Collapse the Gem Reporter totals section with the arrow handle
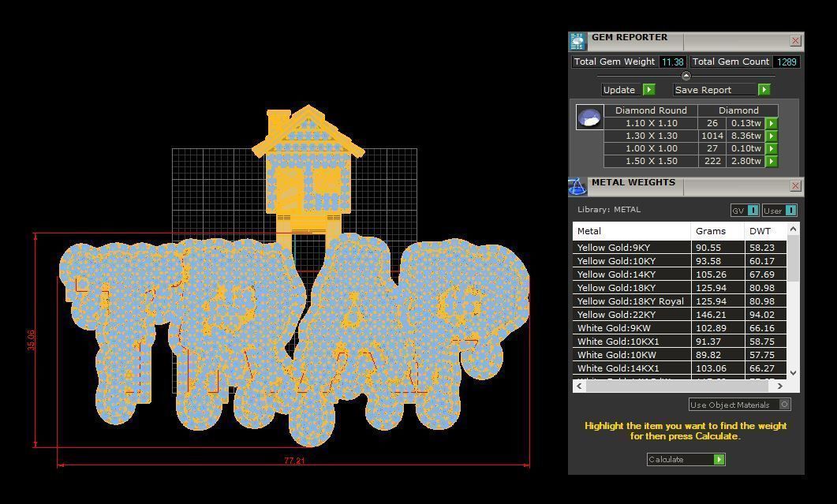 (686, 76)
